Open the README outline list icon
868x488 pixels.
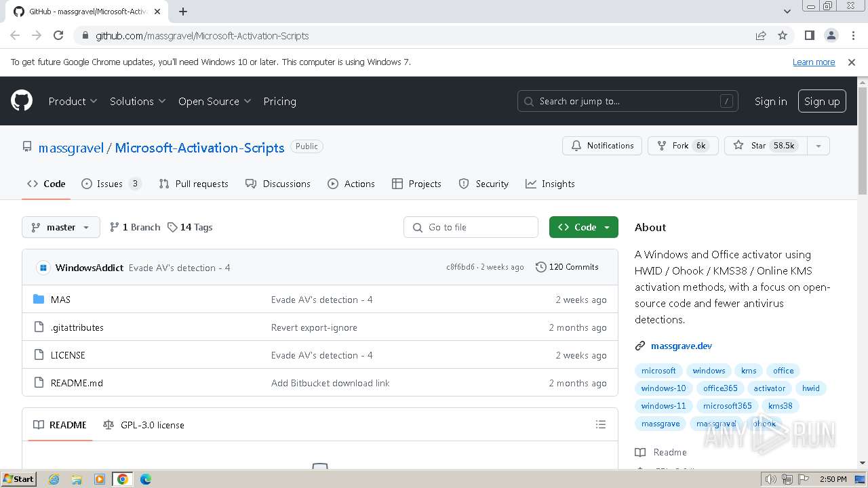600,424
